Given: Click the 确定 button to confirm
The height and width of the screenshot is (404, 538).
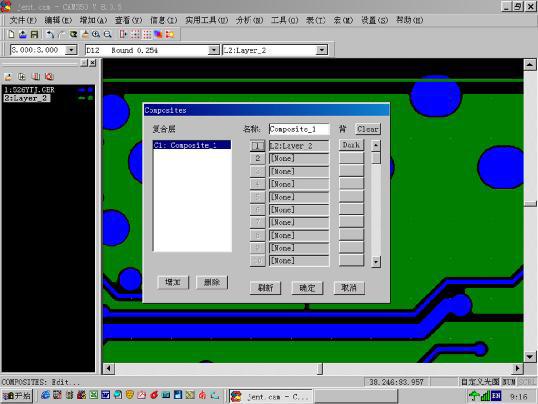Looking at the screenshot, I should point(307,288).
